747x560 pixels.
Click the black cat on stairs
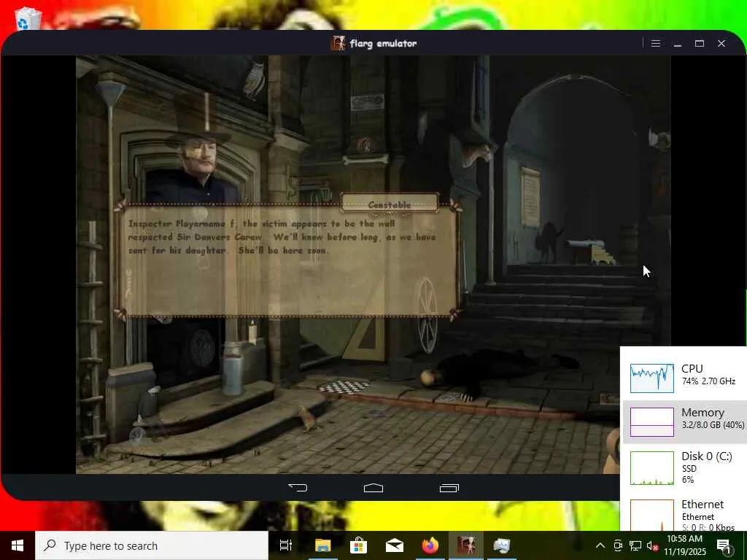coord(549,242)
